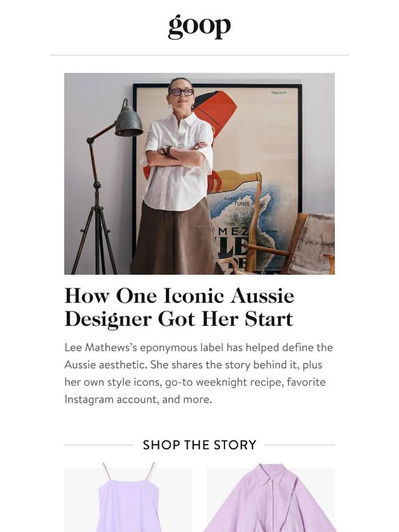Image resolution: width=399 pixels, height=532 pixels.
Task: Click the wooden chair in the photo
Action: (289, 244)
